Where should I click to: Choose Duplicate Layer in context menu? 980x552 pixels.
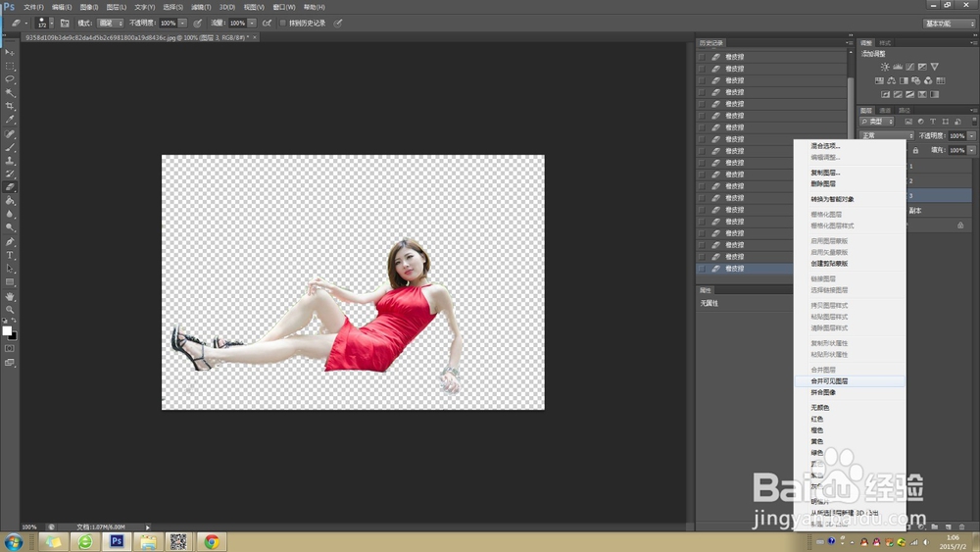[850, 173]
